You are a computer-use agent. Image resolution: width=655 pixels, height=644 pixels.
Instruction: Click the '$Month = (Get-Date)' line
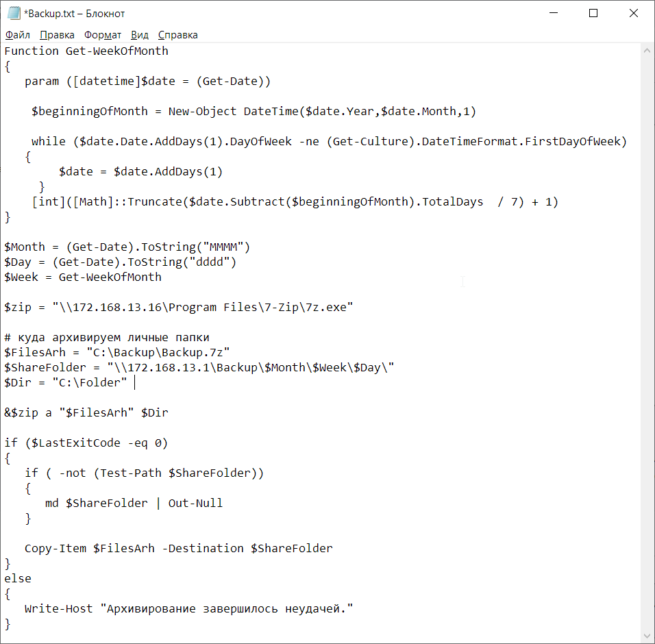click(127, 247)
